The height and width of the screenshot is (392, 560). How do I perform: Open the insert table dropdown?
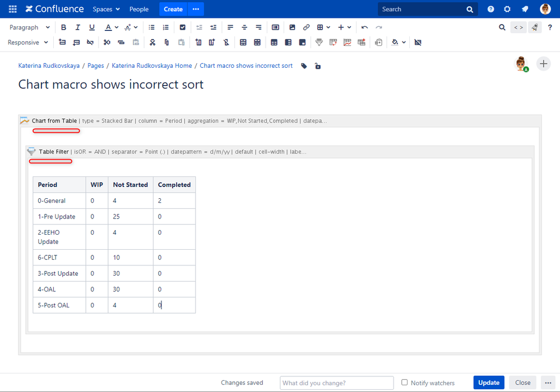pos(323,27)
